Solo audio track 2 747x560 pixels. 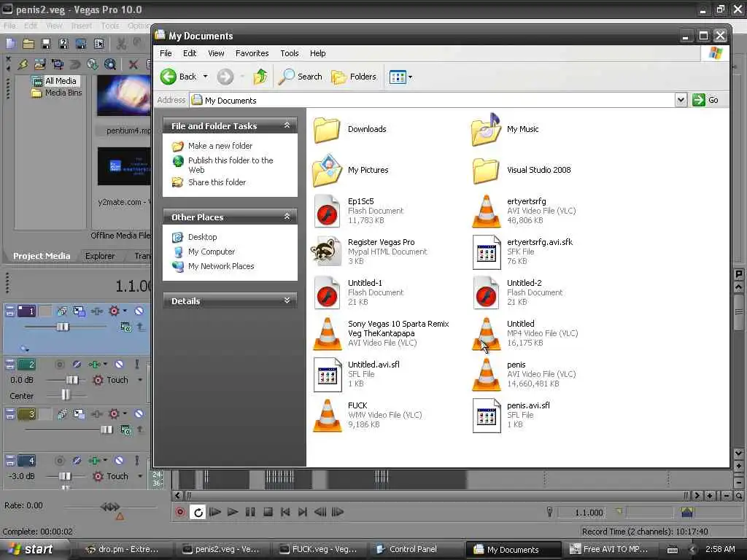(136, 365)
